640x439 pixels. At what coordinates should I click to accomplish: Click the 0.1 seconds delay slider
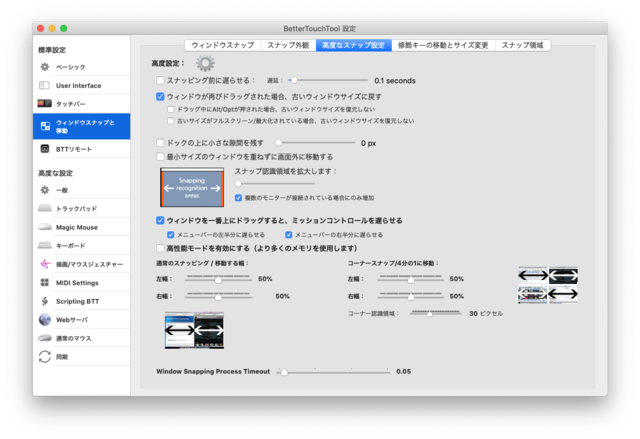click(329, 80)
